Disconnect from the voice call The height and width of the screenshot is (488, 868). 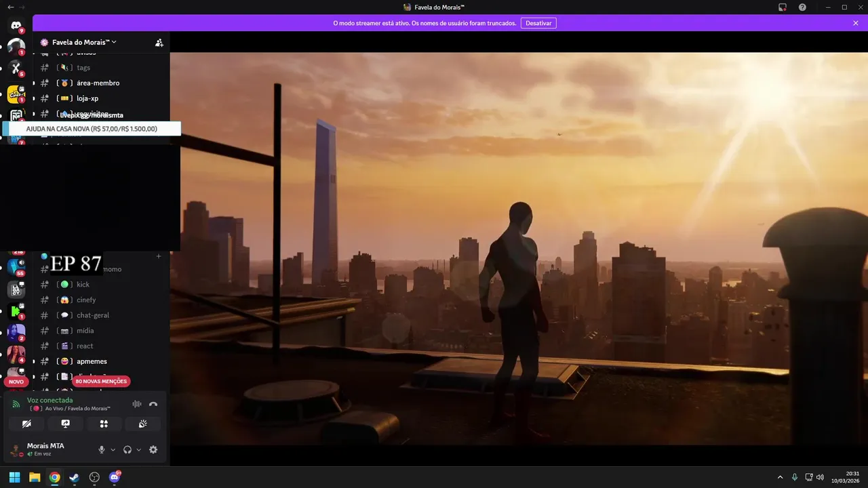153,404
